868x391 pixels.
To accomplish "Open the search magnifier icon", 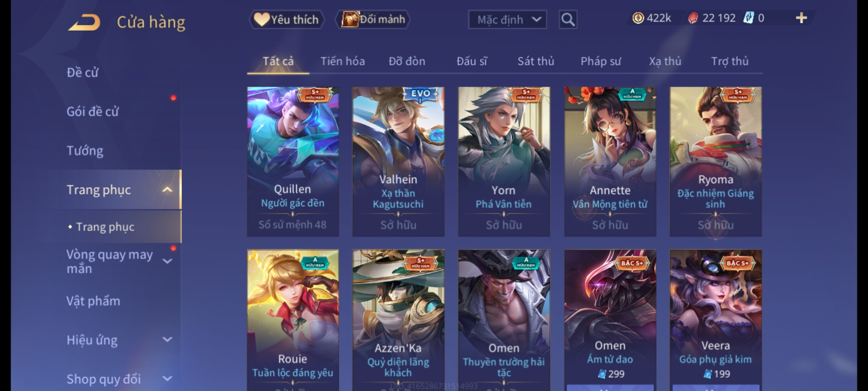I will point(568,20).
